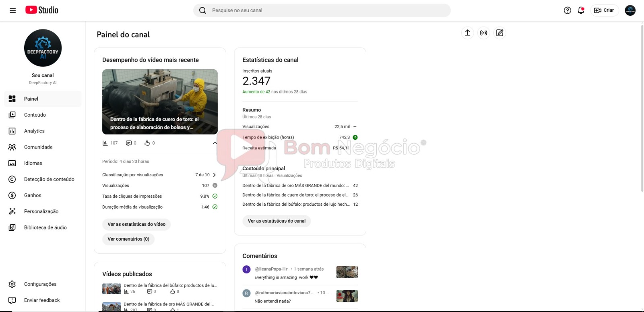Go to Conteúdo in the sidebar
The height and width of the screenshot is (312, 644).
coord(35,115)
